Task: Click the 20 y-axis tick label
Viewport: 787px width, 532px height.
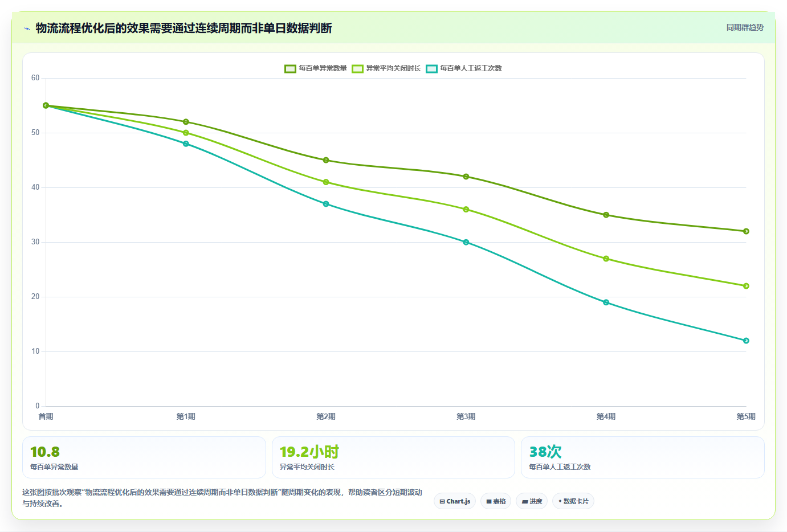Action: [35, 297]
